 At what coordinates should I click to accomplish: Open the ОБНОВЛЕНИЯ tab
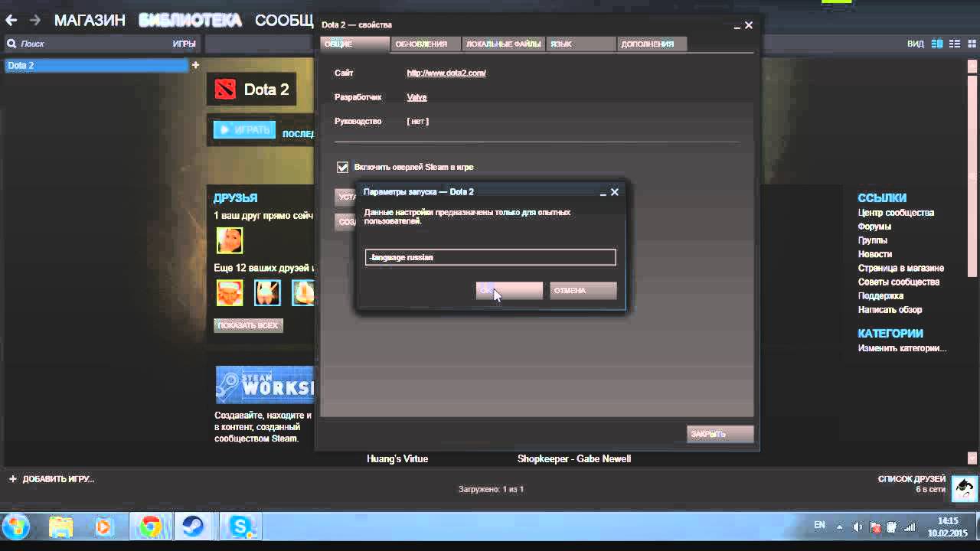[426, 44]
